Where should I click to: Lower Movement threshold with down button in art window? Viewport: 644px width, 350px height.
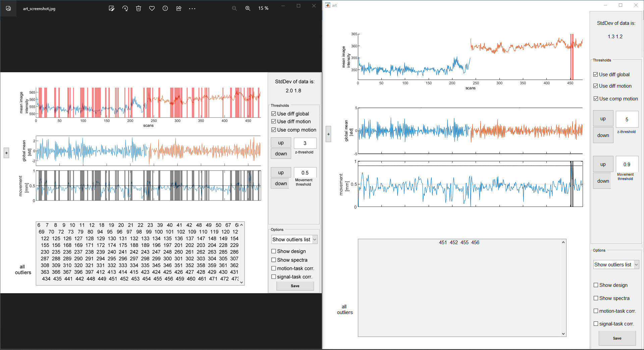coord(603,181)
